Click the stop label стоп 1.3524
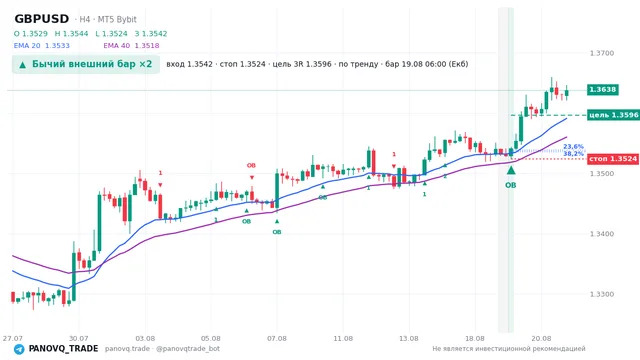This screenshot has width=640, height=360. (613, 159)
